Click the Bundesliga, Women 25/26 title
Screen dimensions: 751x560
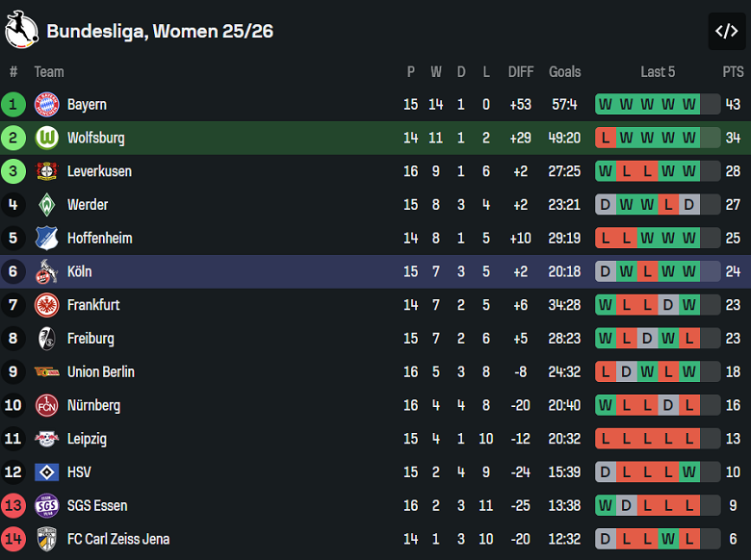pos(160,31)
